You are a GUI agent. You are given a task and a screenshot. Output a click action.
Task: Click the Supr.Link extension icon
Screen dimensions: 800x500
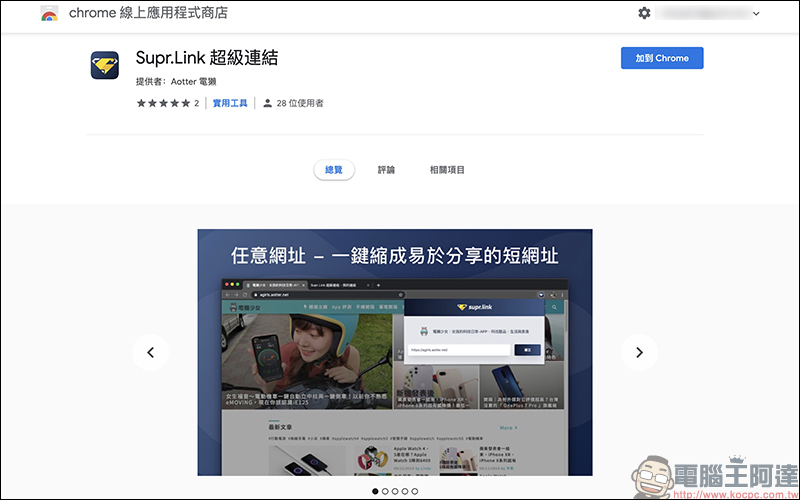click(x=105, y=65)
